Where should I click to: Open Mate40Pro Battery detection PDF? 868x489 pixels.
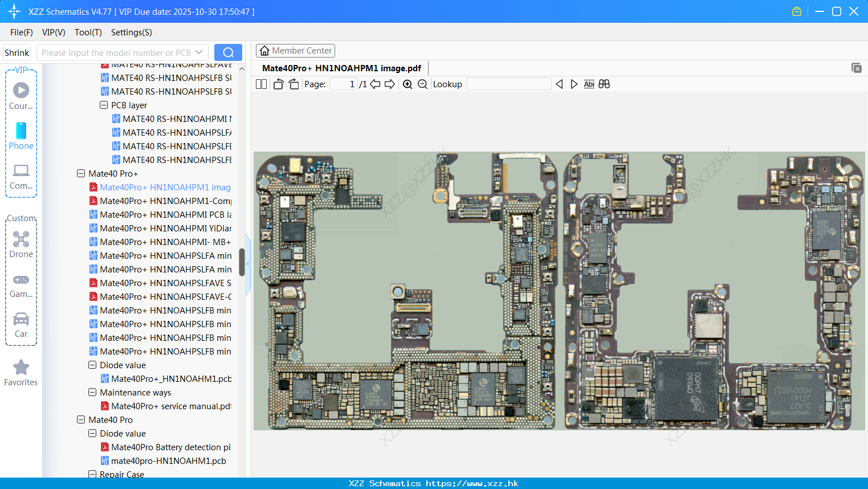[x=166, y=447]
